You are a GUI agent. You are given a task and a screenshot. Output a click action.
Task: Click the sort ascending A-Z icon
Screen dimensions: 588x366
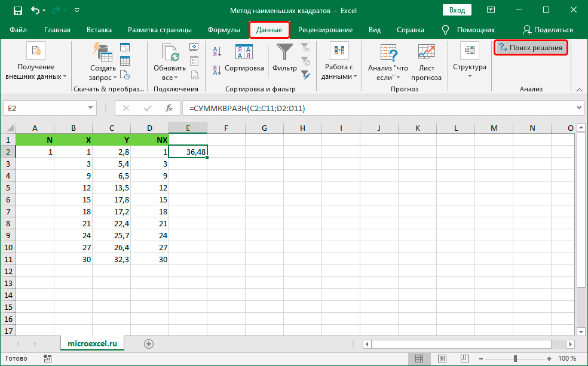[217, 53]
